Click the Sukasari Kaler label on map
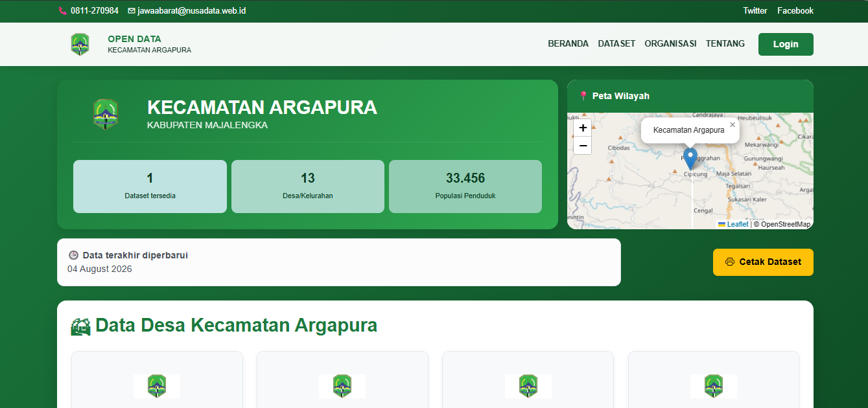The image size is (868, 408). [747, 200]
